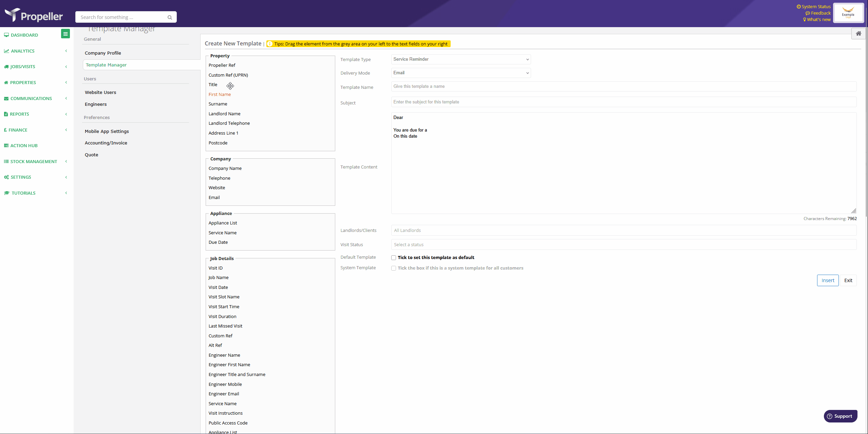
Task: Click the Propeller logo
Action: click(34, 15)
